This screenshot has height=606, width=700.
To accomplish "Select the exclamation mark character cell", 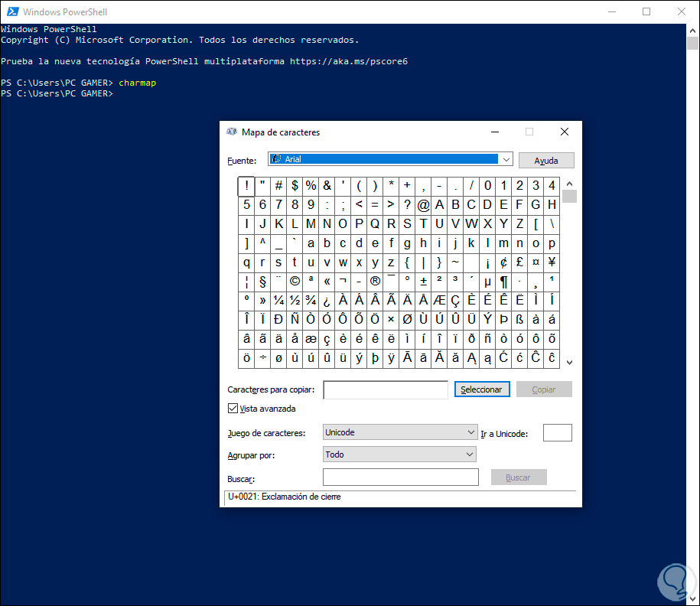I will coord(246,186).
